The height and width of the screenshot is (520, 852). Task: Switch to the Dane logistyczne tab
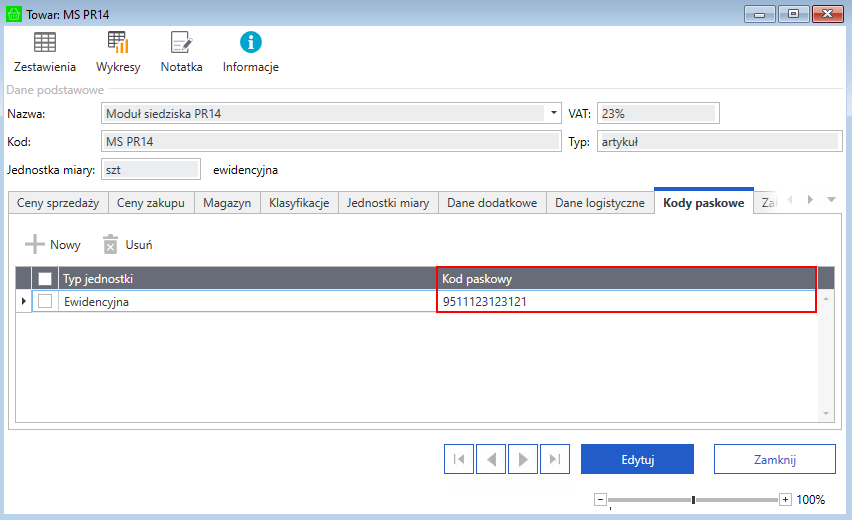pyautogui.click(x=600, y=203)
